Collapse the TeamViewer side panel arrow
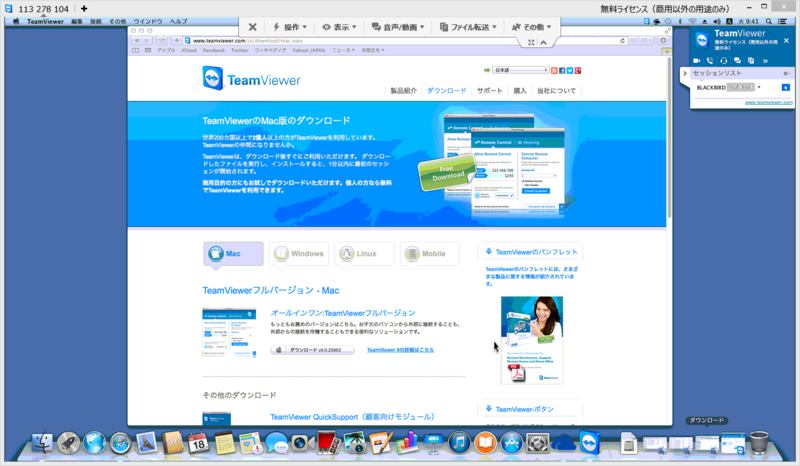The width and height of the screenshot is (800, 466). pos(685,73)
